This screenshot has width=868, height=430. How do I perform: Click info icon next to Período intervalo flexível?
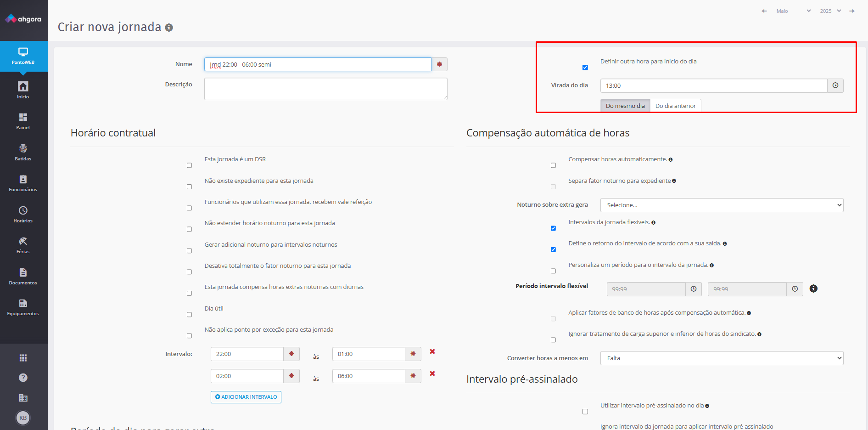point(813,289)
